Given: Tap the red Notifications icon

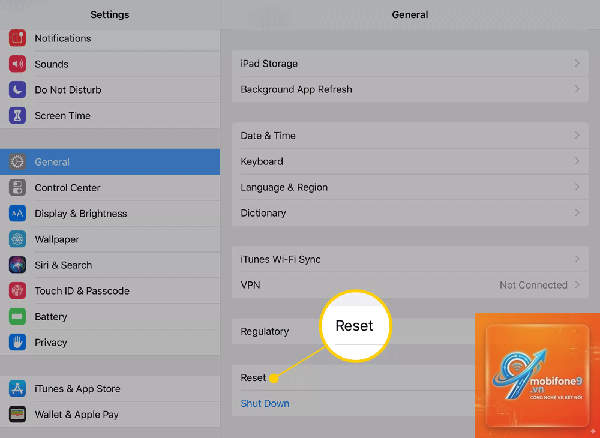Looking at the screenshot, I should coord(17,38).
